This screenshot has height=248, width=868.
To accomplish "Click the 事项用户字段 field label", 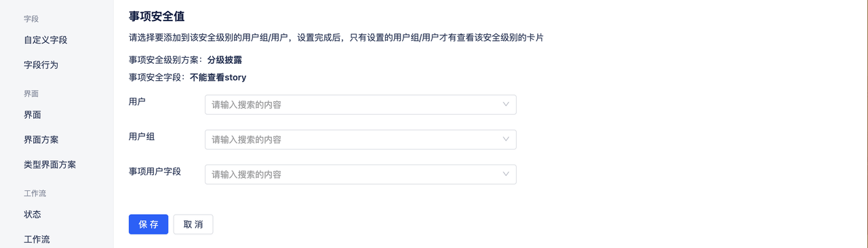I will tap(155, 171).
